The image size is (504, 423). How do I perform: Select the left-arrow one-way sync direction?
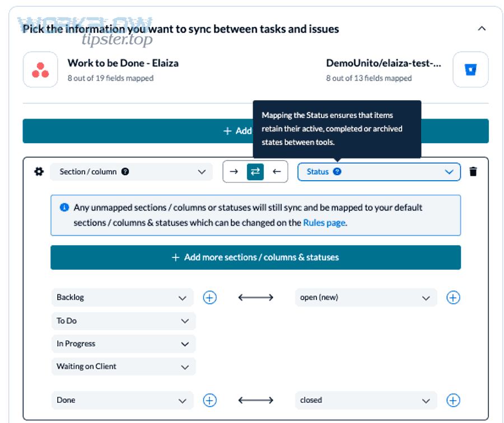(276, 172)
